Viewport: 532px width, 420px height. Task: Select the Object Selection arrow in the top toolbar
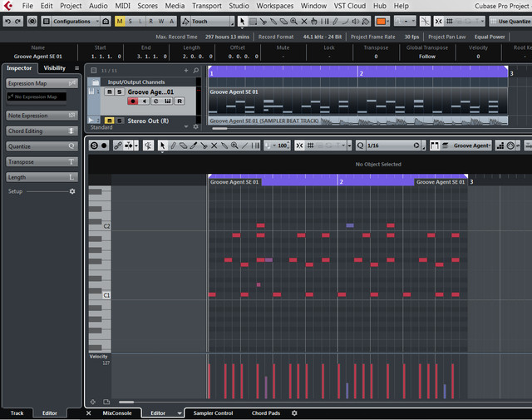tap(242, 22)
